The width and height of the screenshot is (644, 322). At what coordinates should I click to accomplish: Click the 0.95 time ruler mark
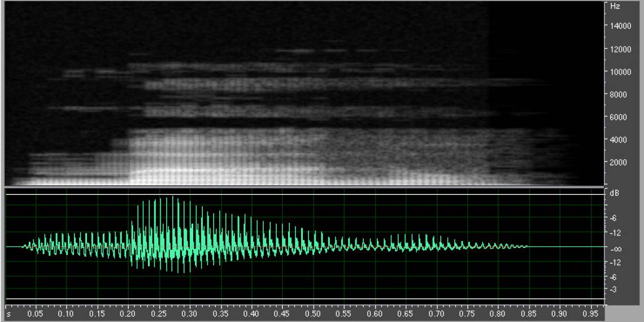click(x=590, y=314)
